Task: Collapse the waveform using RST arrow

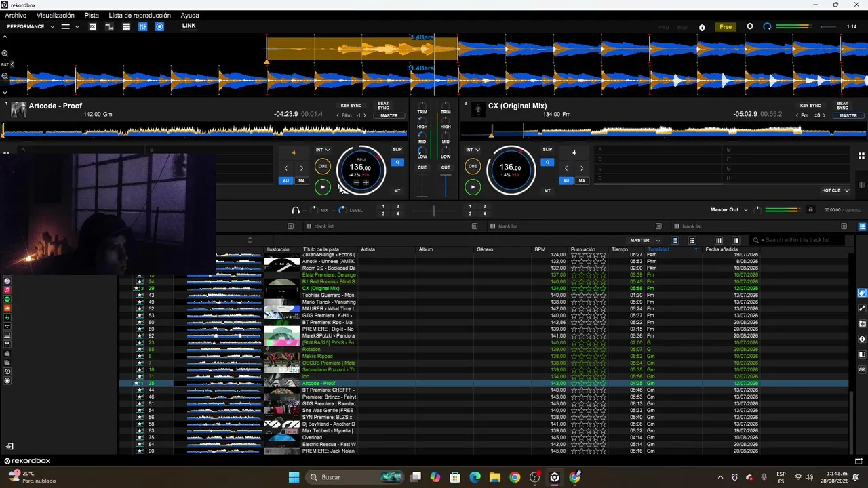Action: [12, 64]
